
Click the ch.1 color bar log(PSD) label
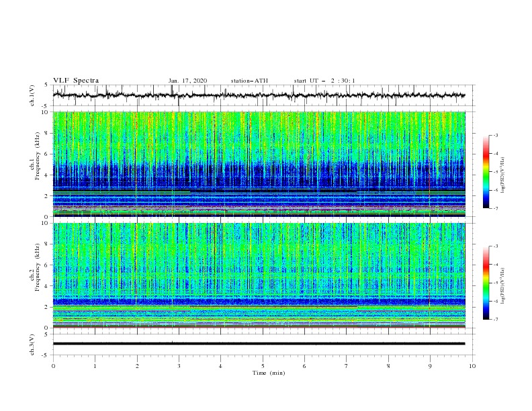[x=503, y=175]
